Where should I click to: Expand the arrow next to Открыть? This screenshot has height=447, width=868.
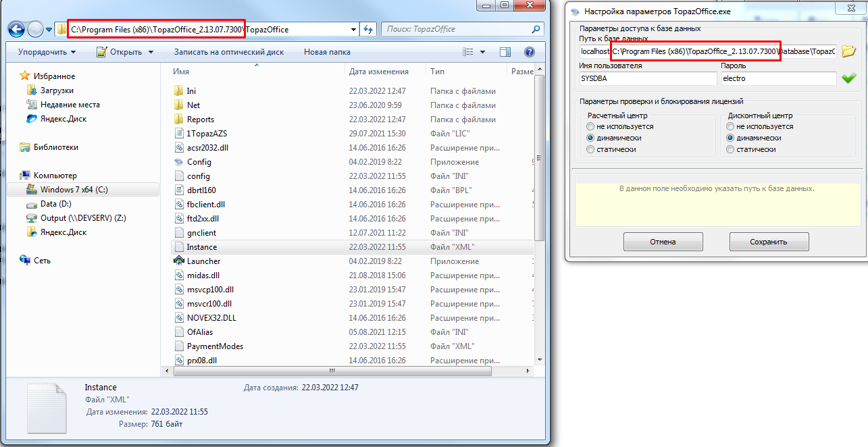pyautogui.click(x=151, y=52)
